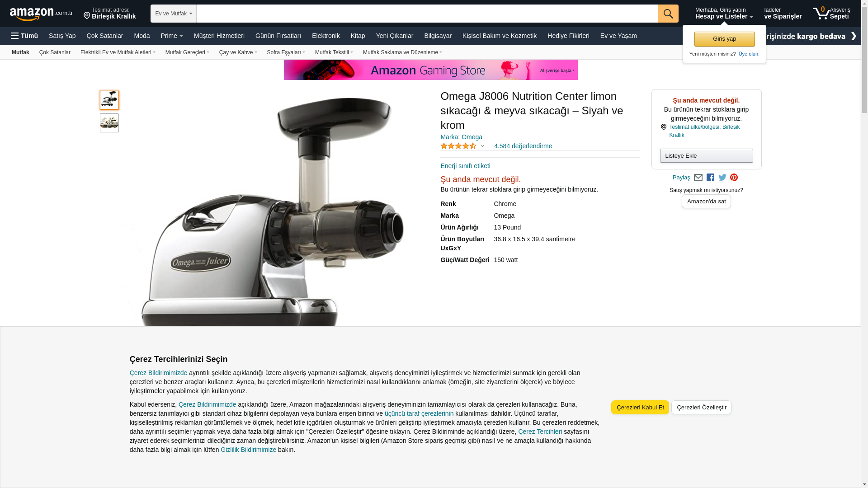Click the Giriş yap sign-in button
Image resolution: width=868 pixels, height=488 pixels.
click(724, 39)
